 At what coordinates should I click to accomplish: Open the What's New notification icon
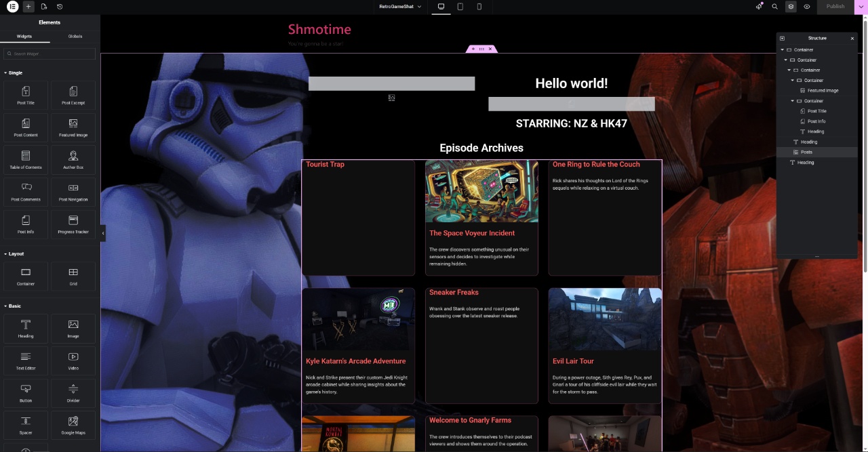759,7
